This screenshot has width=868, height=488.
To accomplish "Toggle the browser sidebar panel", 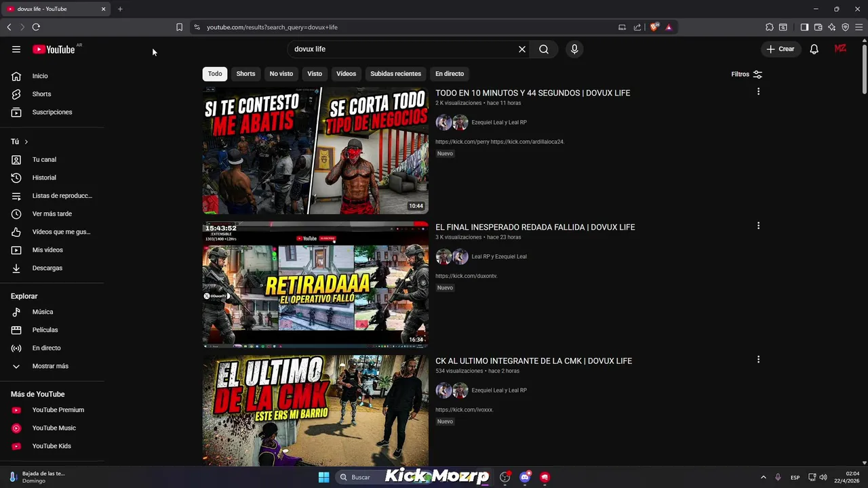I will [x=804, y=27].
